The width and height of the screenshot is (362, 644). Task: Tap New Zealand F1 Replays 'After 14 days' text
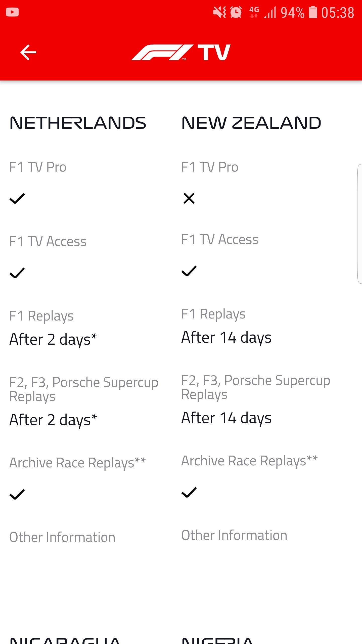[x=226, y=337]
